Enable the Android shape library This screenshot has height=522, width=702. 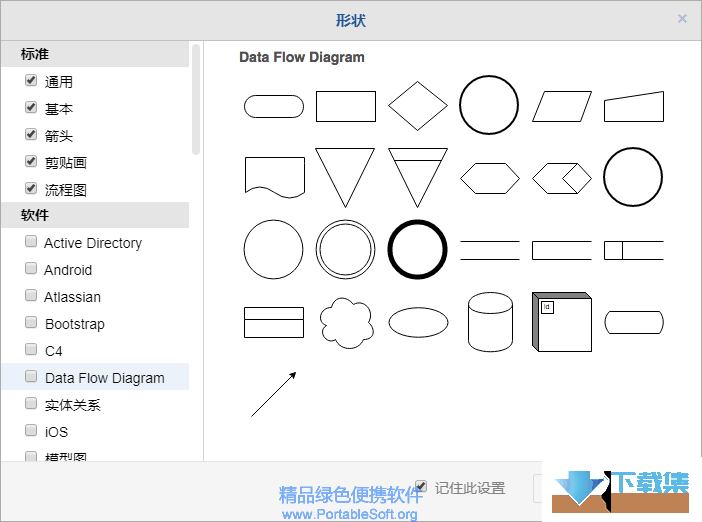click(x=31, y=268)
